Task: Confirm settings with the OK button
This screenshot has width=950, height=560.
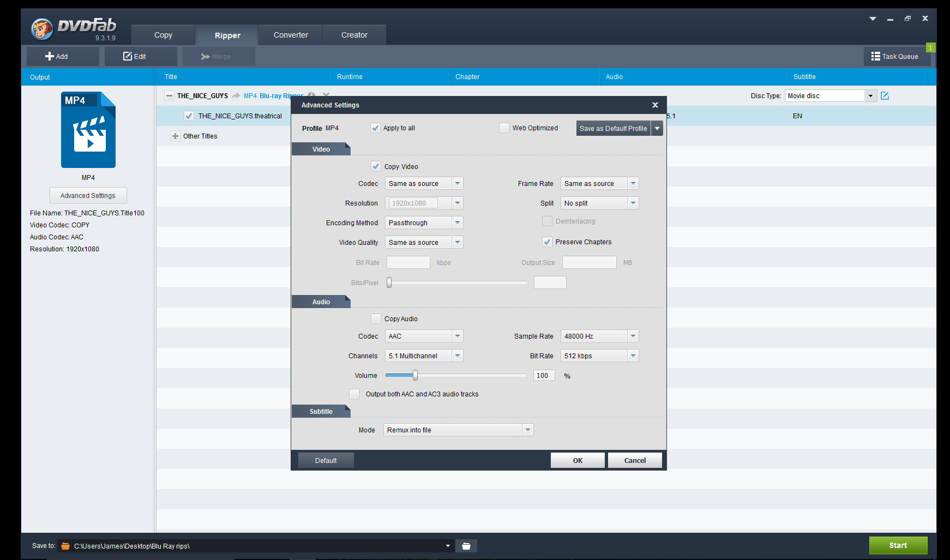Action: pos(578,461)
